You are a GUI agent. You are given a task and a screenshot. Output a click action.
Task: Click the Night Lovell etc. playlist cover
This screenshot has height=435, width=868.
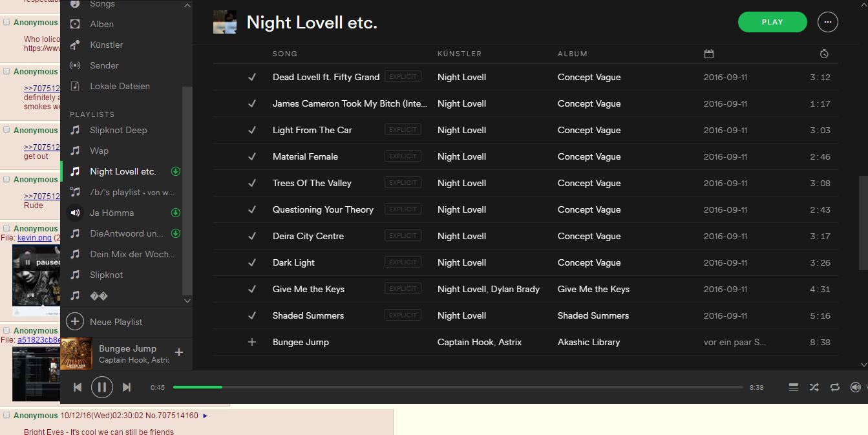click(x=225, y=22)
